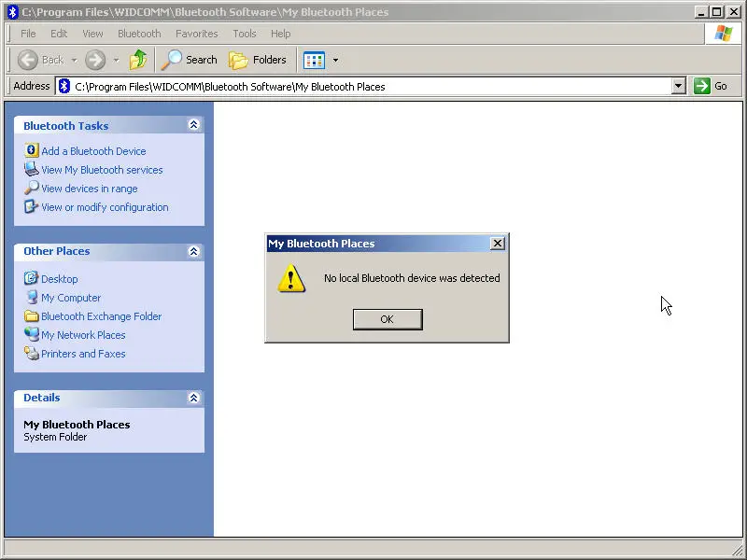Toggle the Folders pane button
The image size is (747, 560).
(258, 60)
